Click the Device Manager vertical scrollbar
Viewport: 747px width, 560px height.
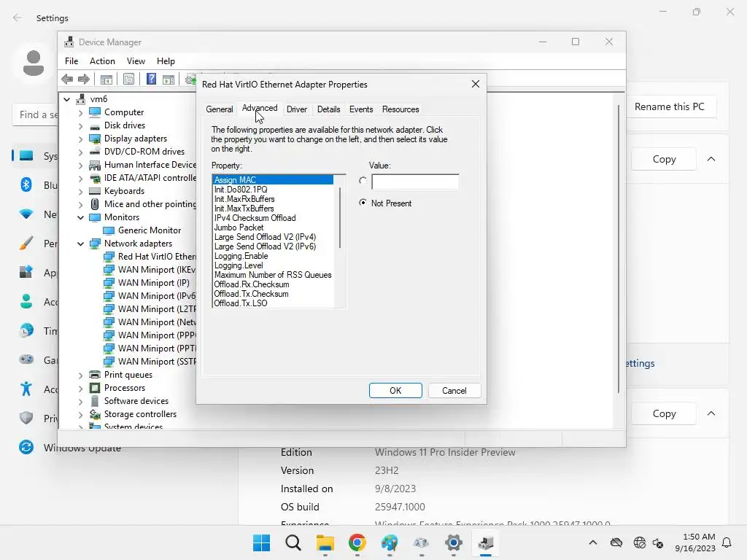619,249
